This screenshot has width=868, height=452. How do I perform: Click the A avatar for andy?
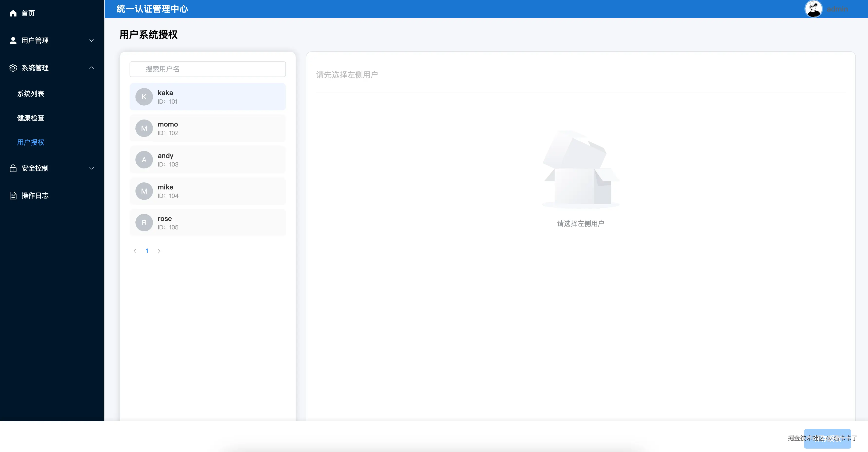[x=144, y=160]
